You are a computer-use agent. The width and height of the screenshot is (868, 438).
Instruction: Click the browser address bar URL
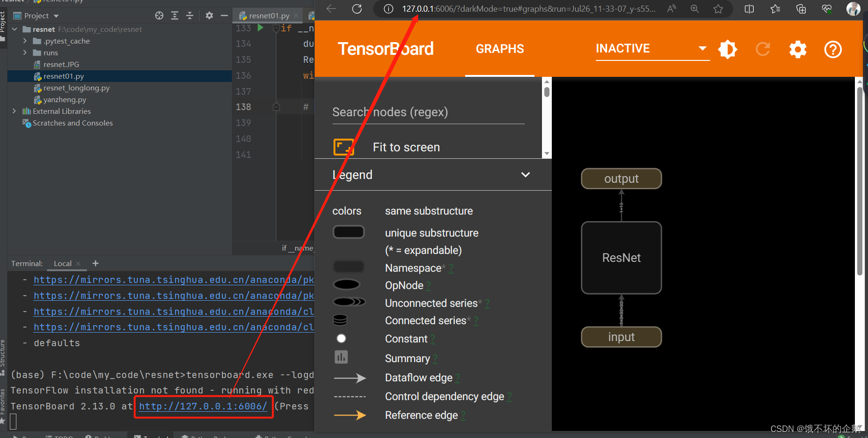pyautogui.click(x=529, y=9)
